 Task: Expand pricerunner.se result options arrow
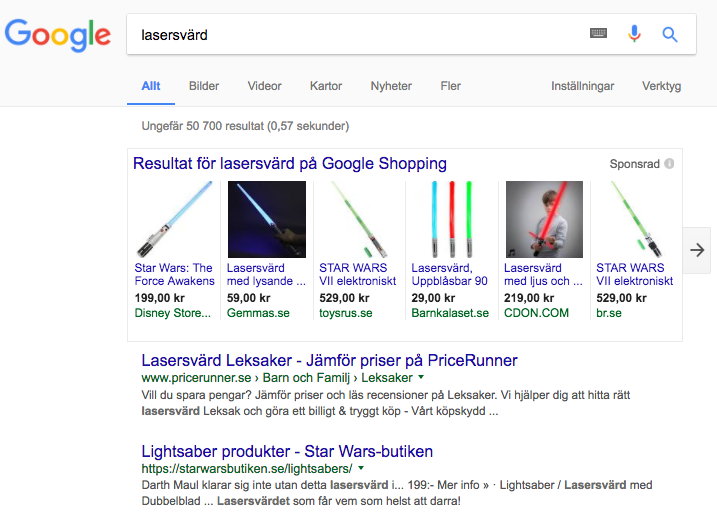pyautogui.click(x=421, y=377)
